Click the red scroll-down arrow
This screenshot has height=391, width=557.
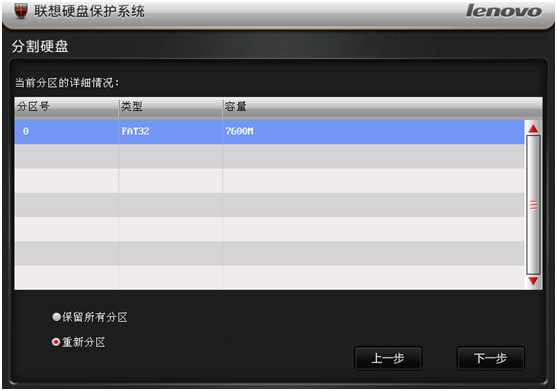click(x=533, y=281)
